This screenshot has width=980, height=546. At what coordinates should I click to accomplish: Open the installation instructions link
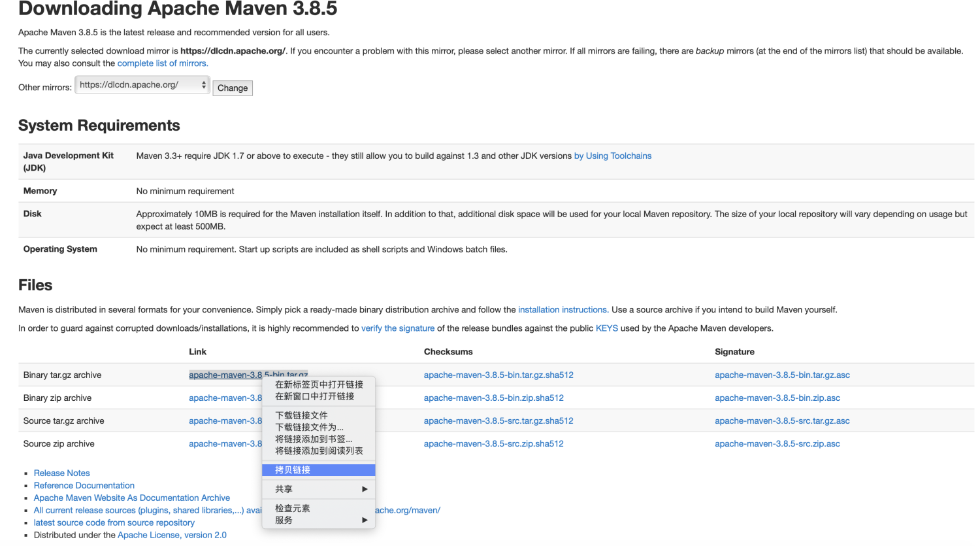563,310
